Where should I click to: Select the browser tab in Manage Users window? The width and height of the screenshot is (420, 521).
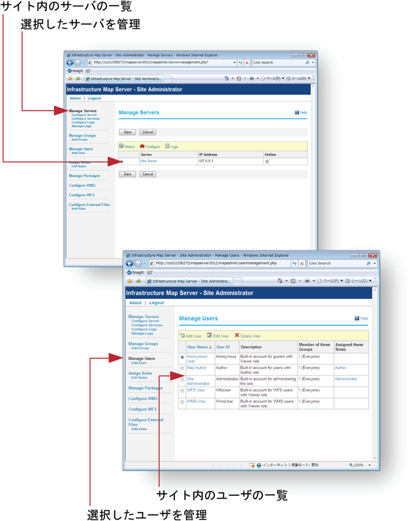(x=189, y=281)
